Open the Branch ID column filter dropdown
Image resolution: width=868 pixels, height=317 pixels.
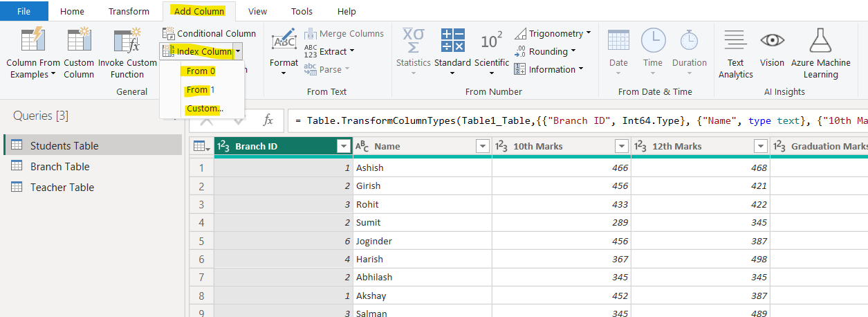(342, 146)
